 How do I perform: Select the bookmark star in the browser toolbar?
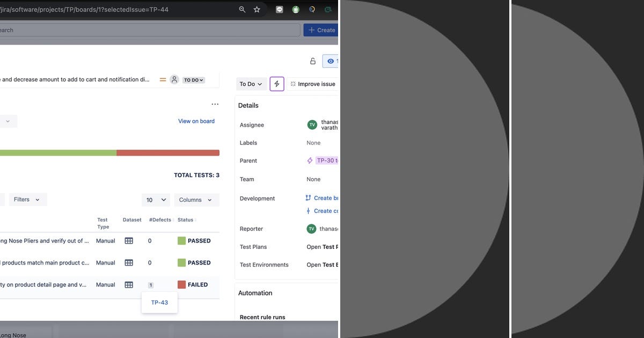click(257, 9)
